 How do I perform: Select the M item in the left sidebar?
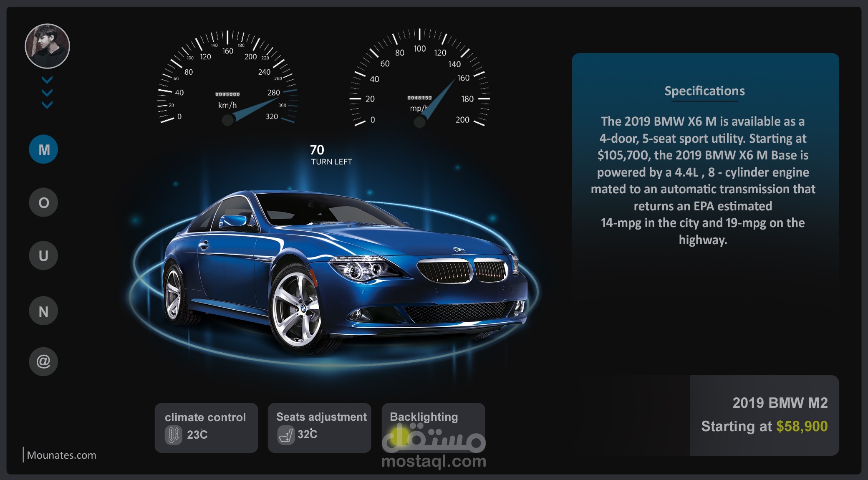43,149
